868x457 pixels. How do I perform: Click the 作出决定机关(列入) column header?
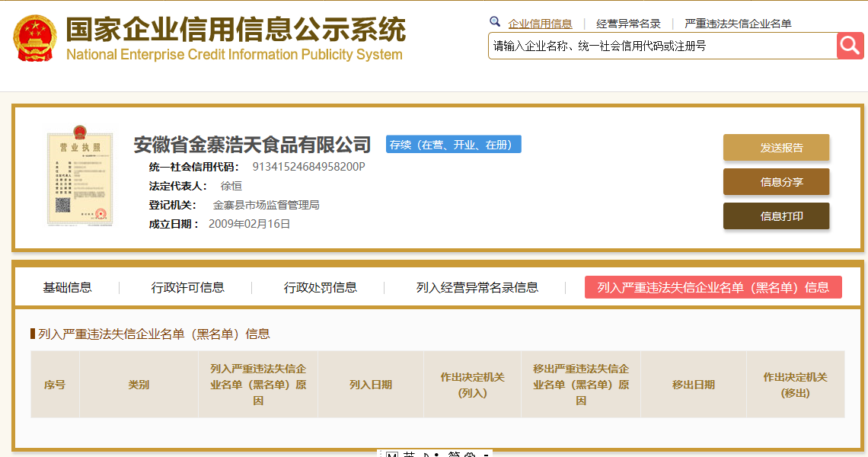472,385
